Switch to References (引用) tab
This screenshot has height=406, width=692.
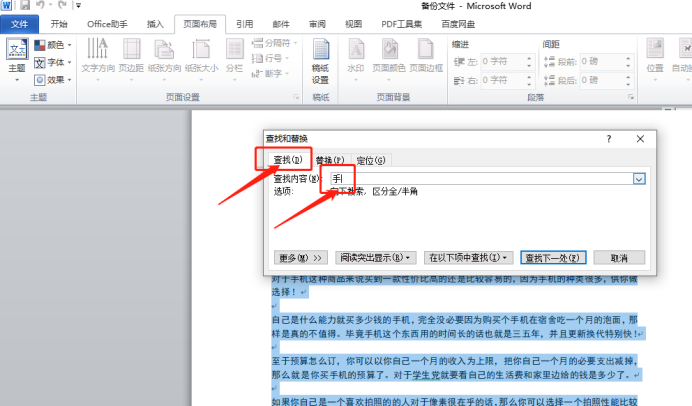(x=244, y=24)
